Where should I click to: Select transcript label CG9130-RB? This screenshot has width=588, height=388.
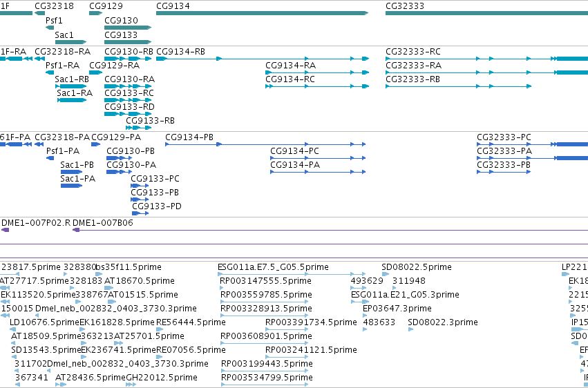[129, 52]
